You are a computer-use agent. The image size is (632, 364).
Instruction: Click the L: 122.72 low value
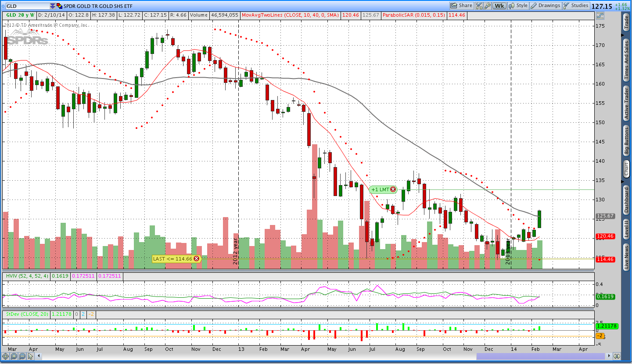[129, 15]
